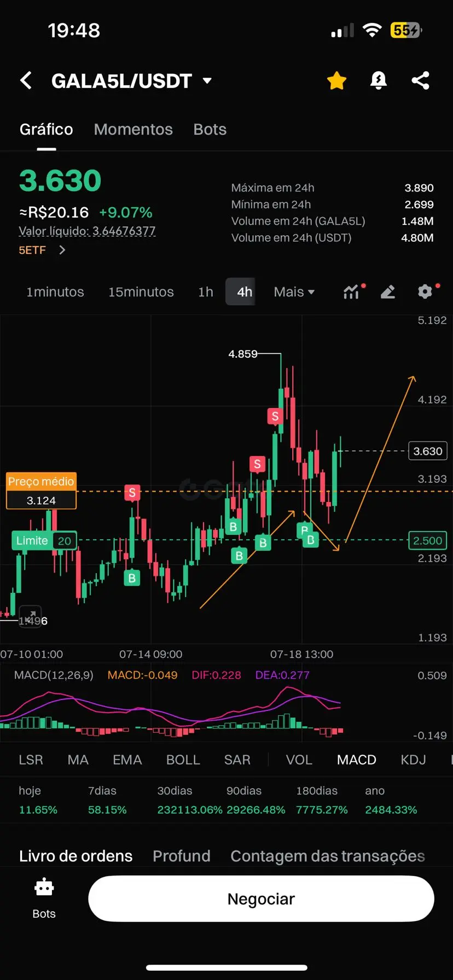Open price alert bell icon
This screenshot has height=980, width=453.
point(378,80)
